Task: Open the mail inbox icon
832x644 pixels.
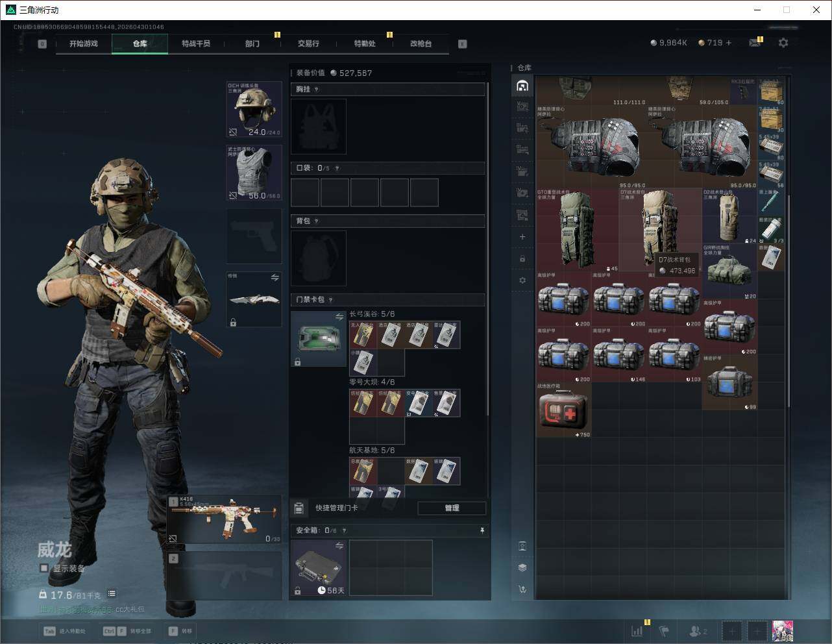Action: point(755,43)
